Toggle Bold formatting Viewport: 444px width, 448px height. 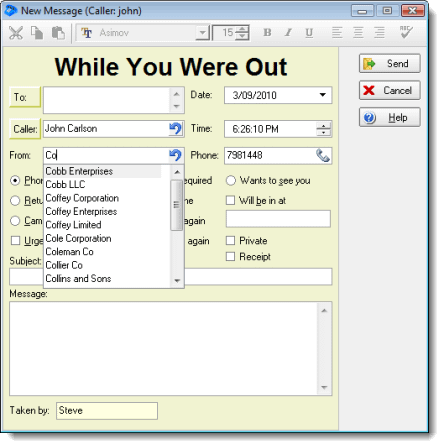point(267,33)
